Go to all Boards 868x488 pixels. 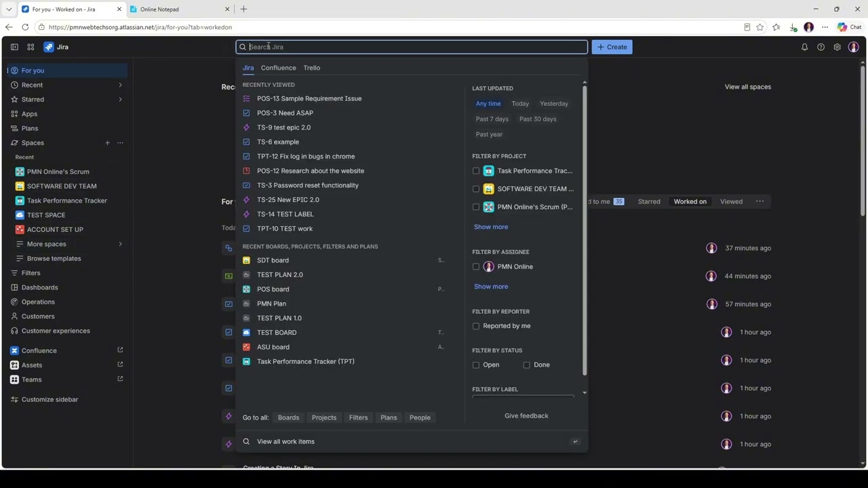[x=288, y=418]
